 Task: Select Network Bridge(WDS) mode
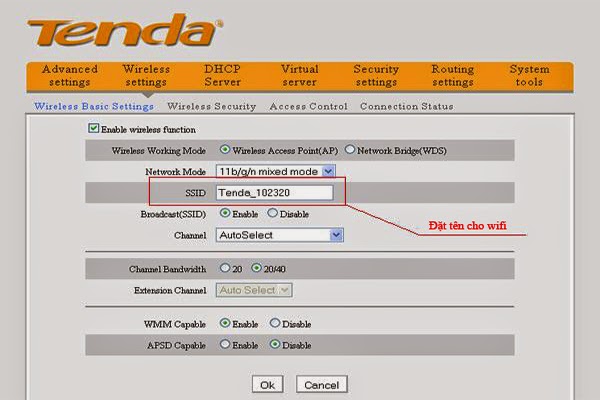pyautogui.click(x=350, y=149)
